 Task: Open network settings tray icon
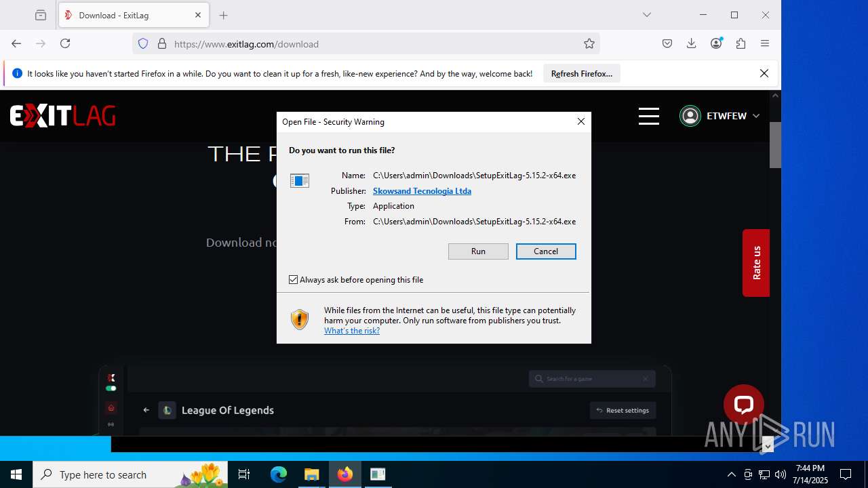[x=764, y=474]
